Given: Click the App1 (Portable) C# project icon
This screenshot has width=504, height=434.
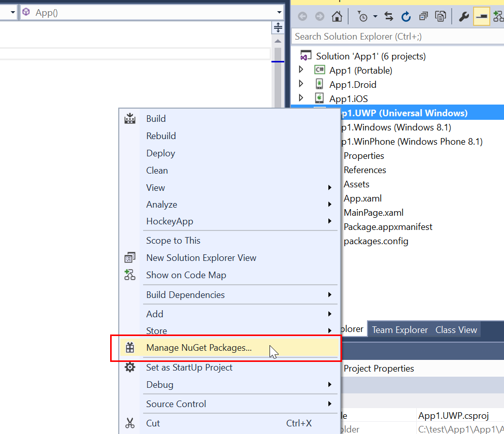Looking at the screenshot, I should [319, 70].
